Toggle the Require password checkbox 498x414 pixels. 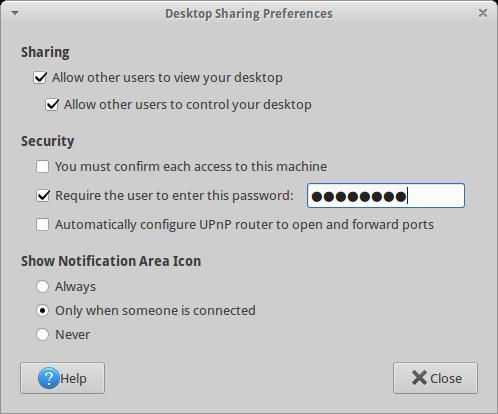[x=43, y=195]
